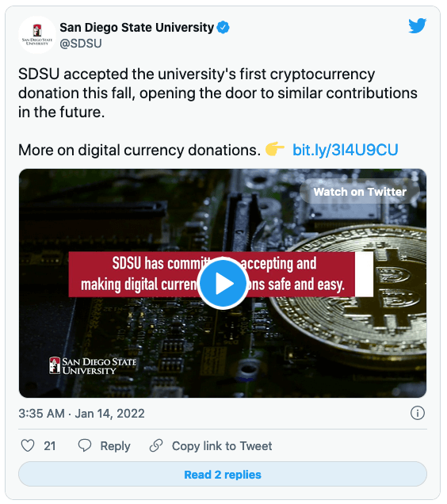Image resolution: width=447 pixels, height=504 pixels.
Task: Click the blue verified badge
Action: tap(223, 27)
